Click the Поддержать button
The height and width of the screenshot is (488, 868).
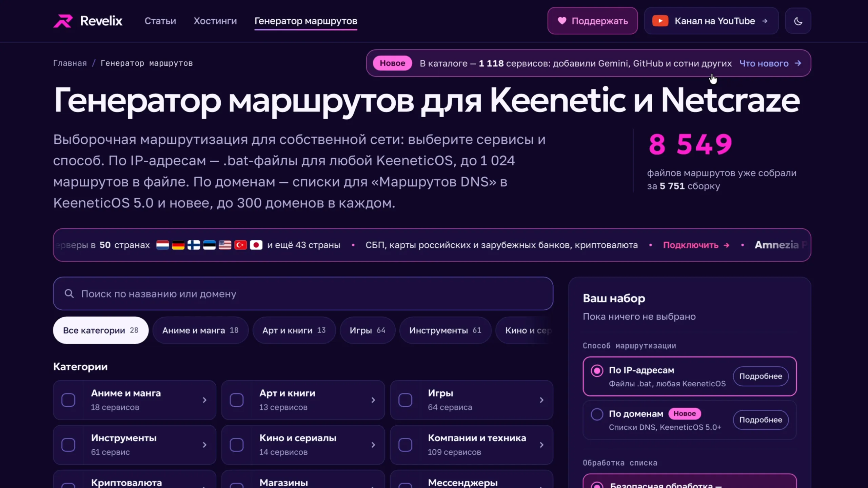pos(592,21)
